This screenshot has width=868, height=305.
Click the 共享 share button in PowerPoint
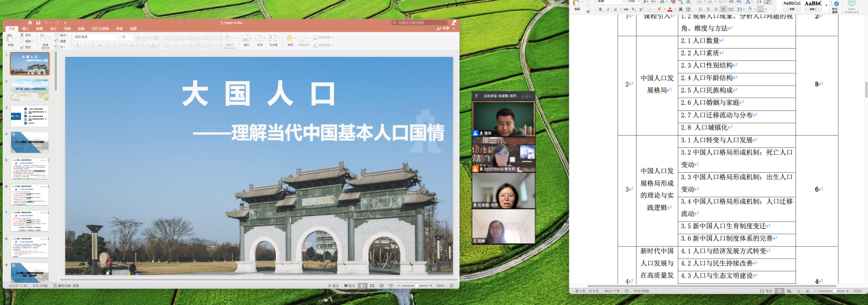coord(442,28)
